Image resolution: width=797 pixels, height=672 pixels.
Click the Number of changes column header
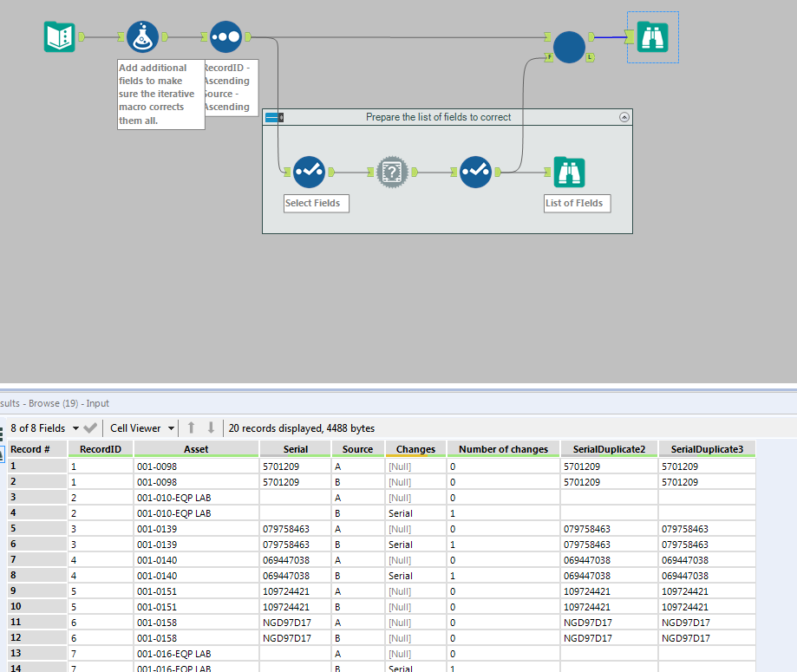pos(503,449)
